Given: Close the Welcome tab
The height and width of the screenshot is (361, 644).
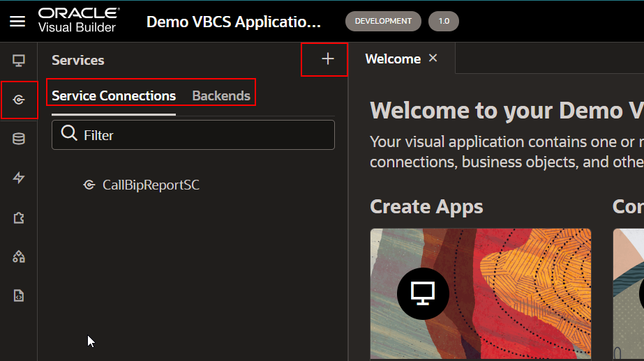Looking at the screenshot, I should tap(433, 59).
